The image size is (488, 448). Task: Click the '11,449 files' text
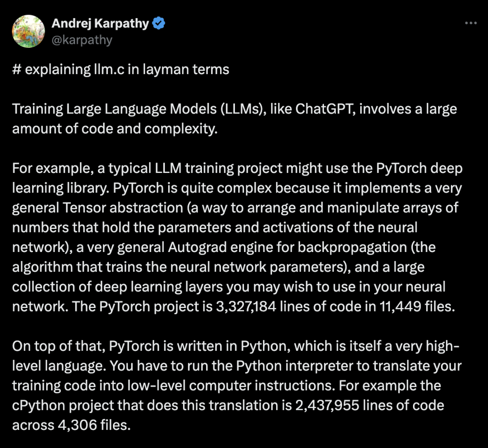pyautogui.click(x=417, y=307)
